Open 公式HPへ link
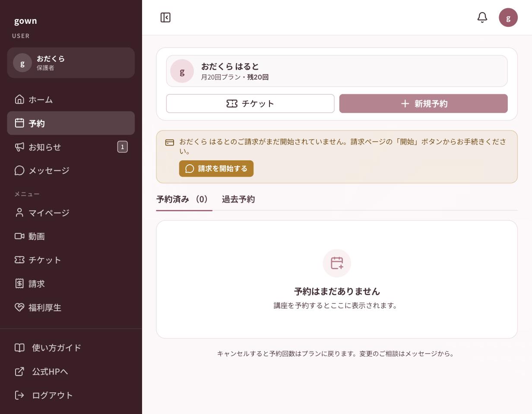 click(x=71, y=371)
